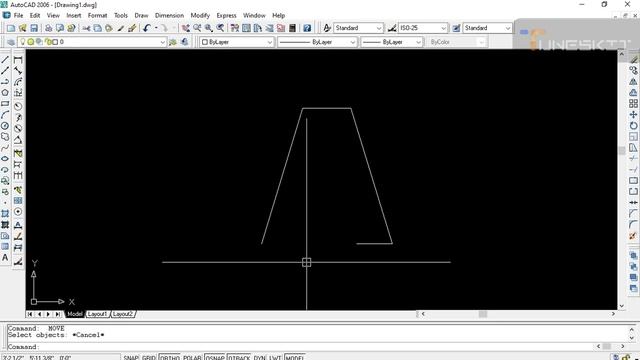Switch to the Layout2 tab
The height and width of the screenshot is (360, 640).
[123, 314]
